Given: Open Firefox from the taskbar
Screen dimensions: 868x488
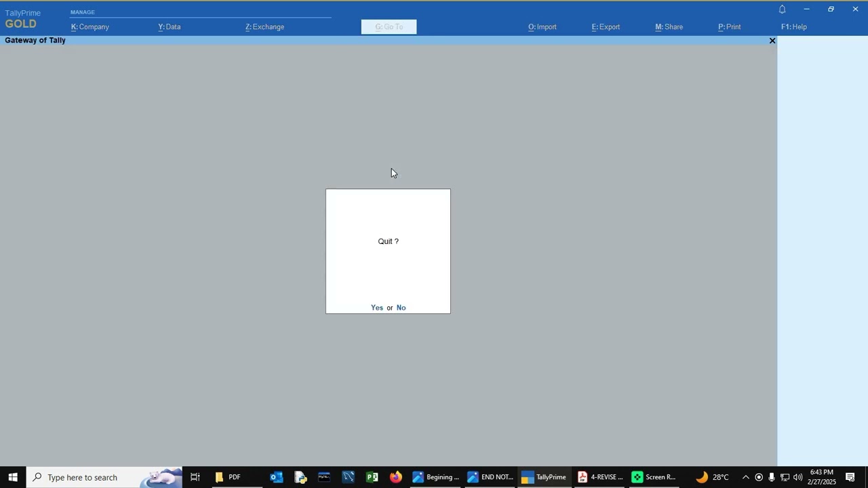Looking at the screenshot, I should pos(395,477).
